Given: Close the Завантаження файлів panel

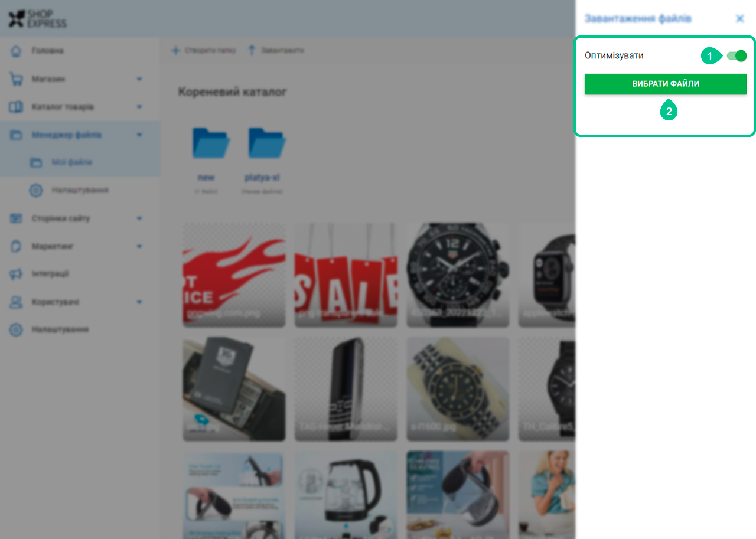Looking at the screenshot, I should point(739,18).
